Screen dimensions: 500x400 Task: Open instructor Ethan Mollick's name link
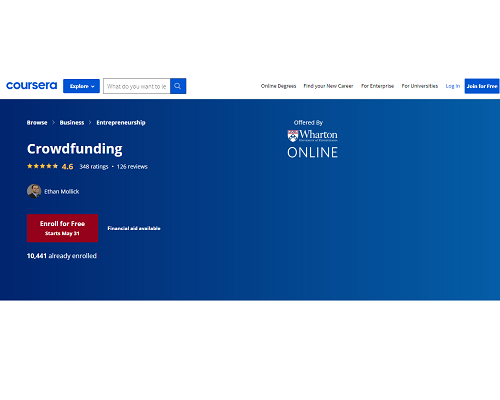[62, 191]
